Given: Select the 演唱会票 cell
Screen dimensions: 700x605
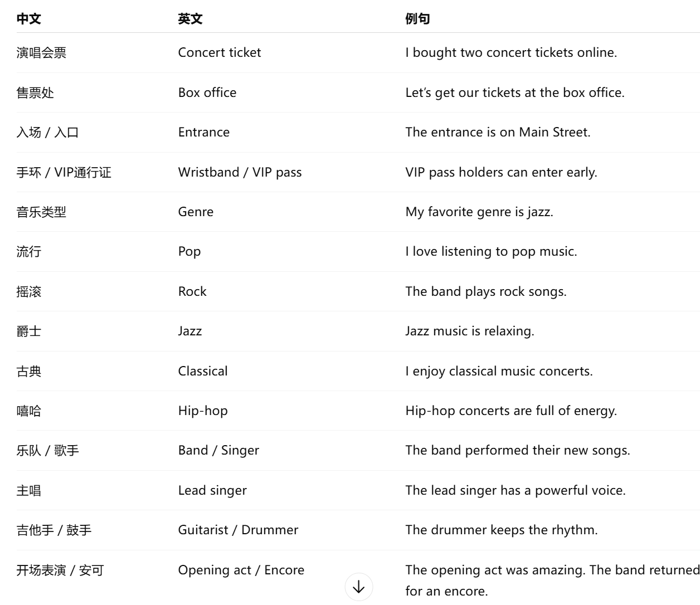Looking at the screenshot, I should coord(41,53).
